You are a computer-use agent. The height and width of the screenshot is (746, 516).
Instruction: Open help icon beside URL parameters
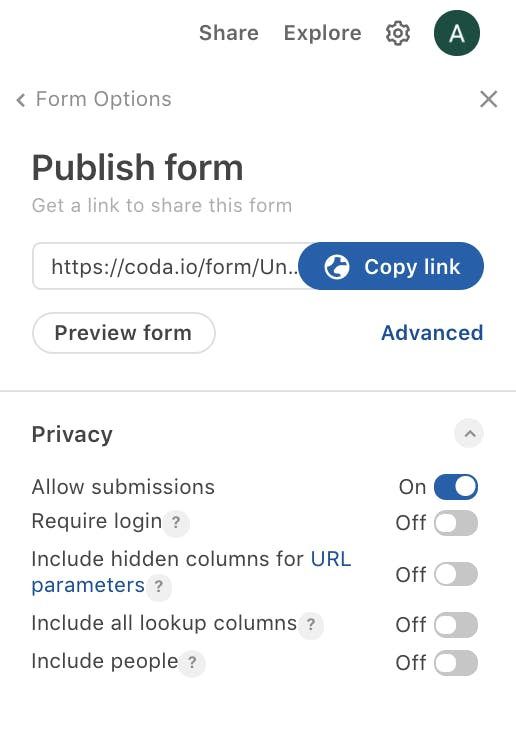coord(158,586)
